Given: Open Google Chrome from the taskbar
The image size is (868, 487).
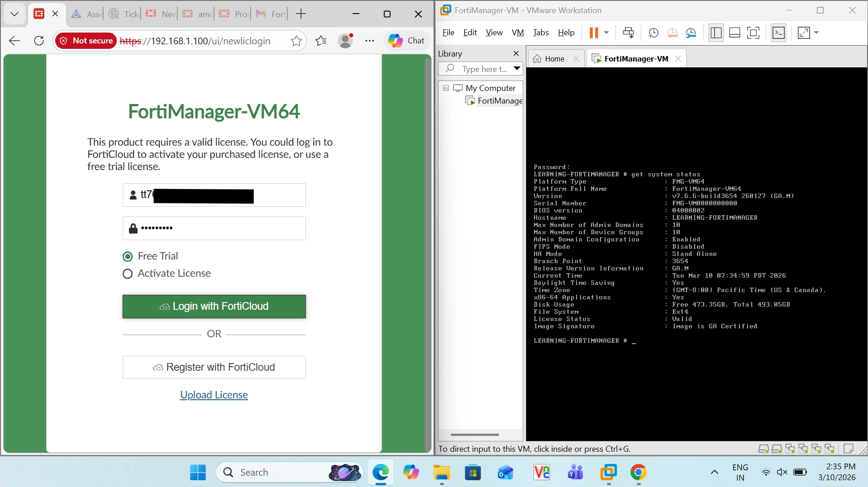Looking at the screenshot, I should pos(639,473).
